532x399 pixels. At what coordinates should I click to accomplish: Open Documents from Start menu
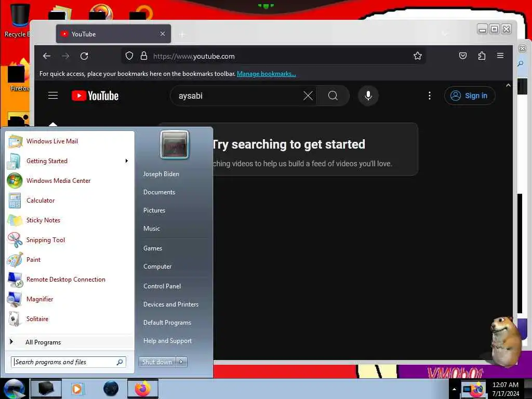click(159, 192)
